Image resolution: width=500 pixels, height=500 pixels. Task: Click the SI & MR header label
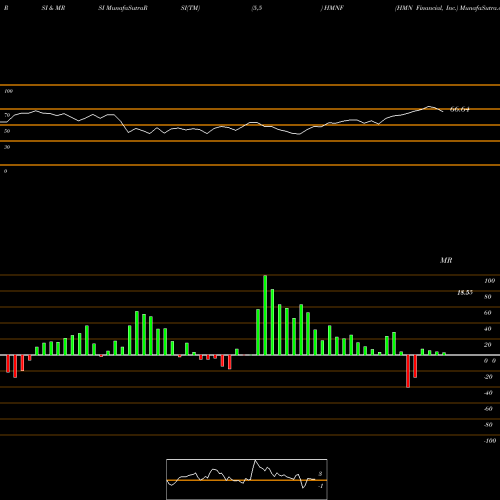(53, 8)
